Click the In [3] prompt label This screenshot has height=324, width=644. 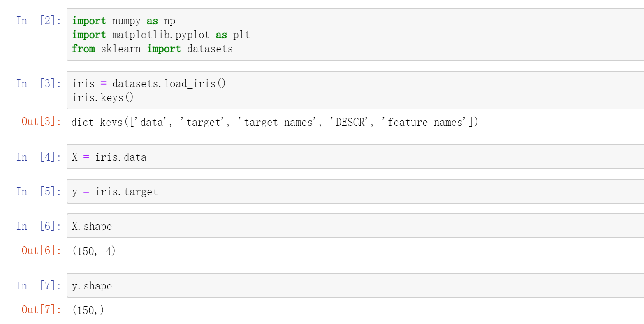(39, 84)
